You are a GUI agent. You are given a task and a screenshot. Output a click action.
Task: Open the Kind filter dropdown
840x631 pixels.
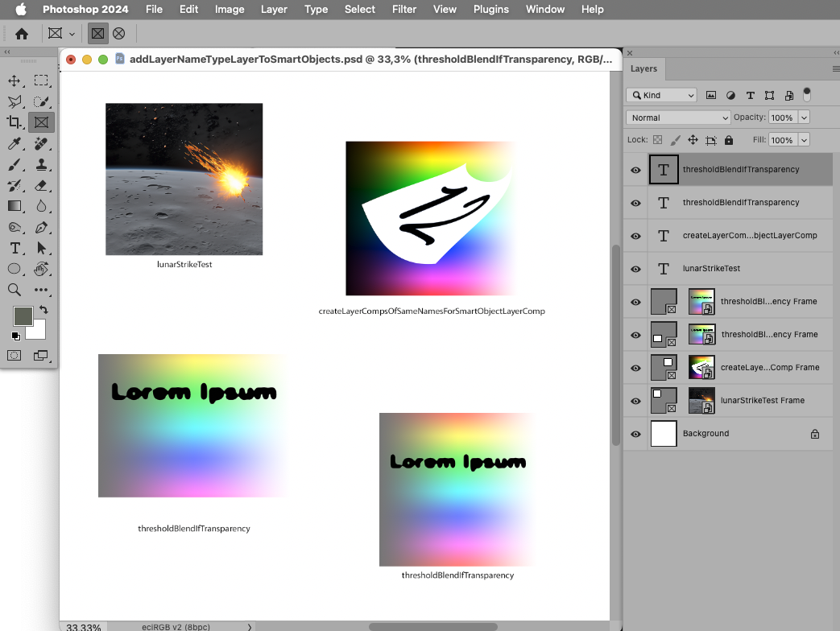pos(660,95)
